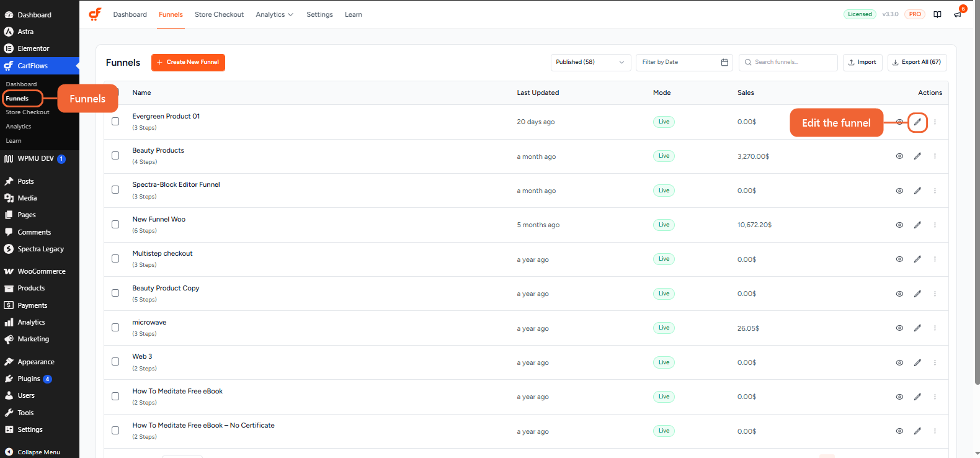Edit the Web 3 funnel
The height and width of the screenshot is (458, 980).
[x=917, y=362]
